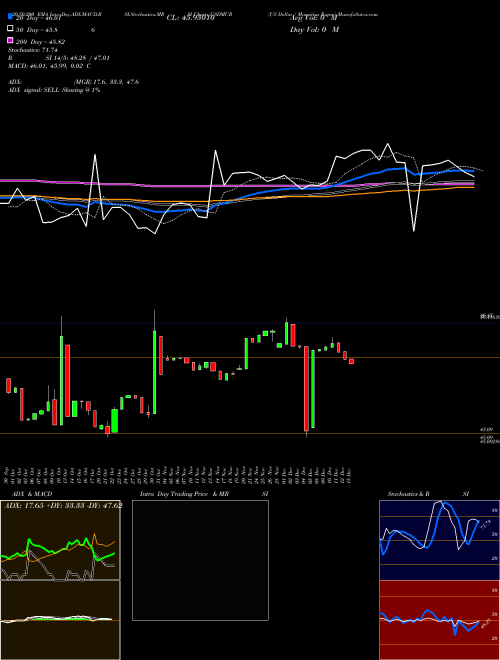500x660 pixels.
Task: Click the 'Stochastics & R' panel heading
Action: point(408,494)
